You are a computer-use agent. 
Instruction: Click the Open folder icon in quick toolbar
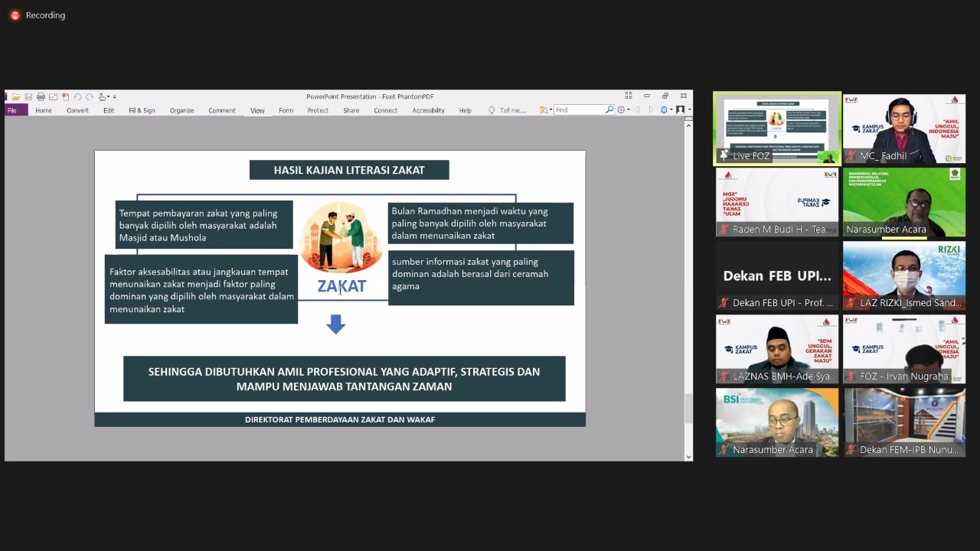click(x=16, y=97)
